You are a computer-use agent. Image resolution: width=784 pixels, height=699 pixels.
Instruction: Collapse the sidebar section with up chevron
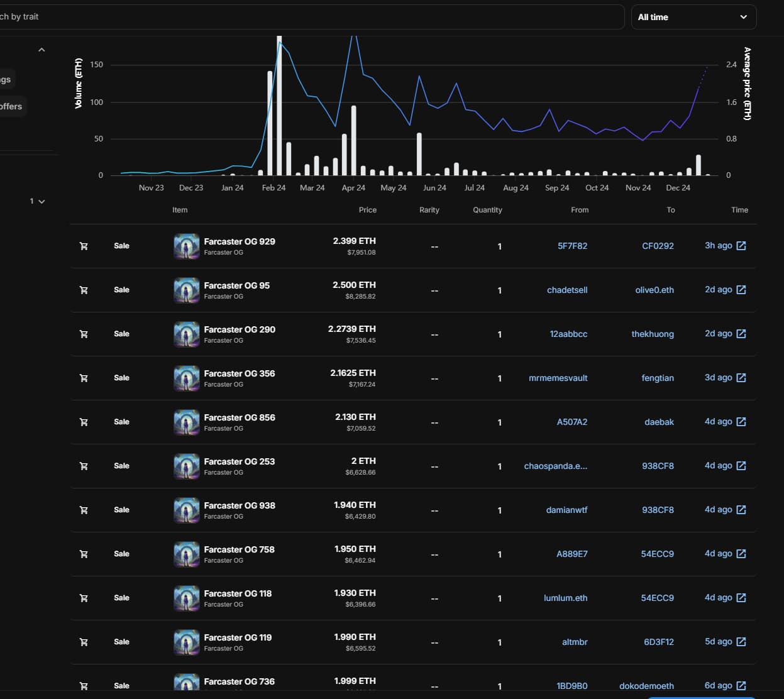41,50
